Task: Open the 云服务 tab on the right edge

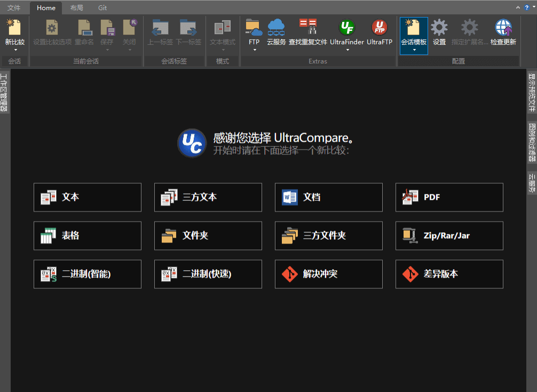Action: 532,183
